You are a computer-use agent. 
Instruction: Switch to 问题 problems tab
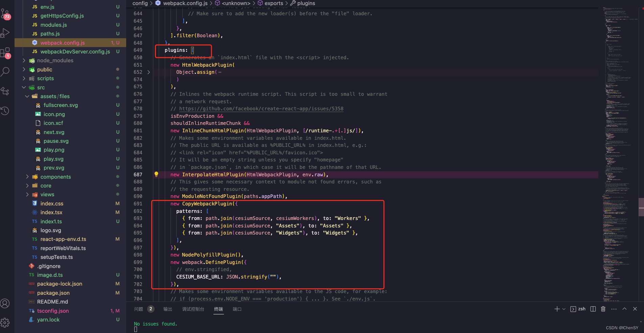tap(139, 309)
